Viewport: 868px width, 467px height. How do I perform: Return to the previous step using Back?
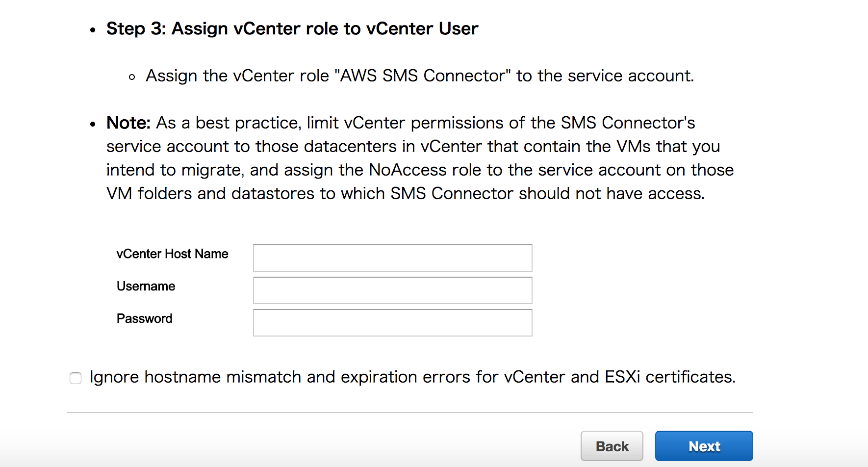tap(612, 445)
